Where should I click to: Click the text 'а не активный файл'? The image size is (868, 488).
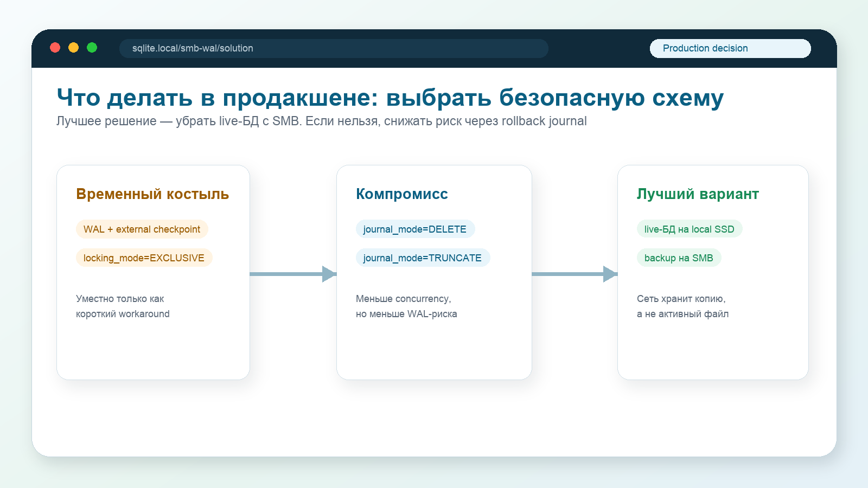tap(683, 314)
